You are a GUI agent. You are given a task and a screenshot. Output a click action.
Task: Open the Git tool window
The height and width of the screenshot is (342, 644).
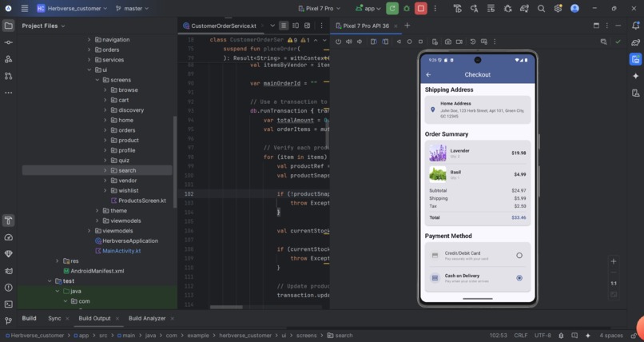8,320
